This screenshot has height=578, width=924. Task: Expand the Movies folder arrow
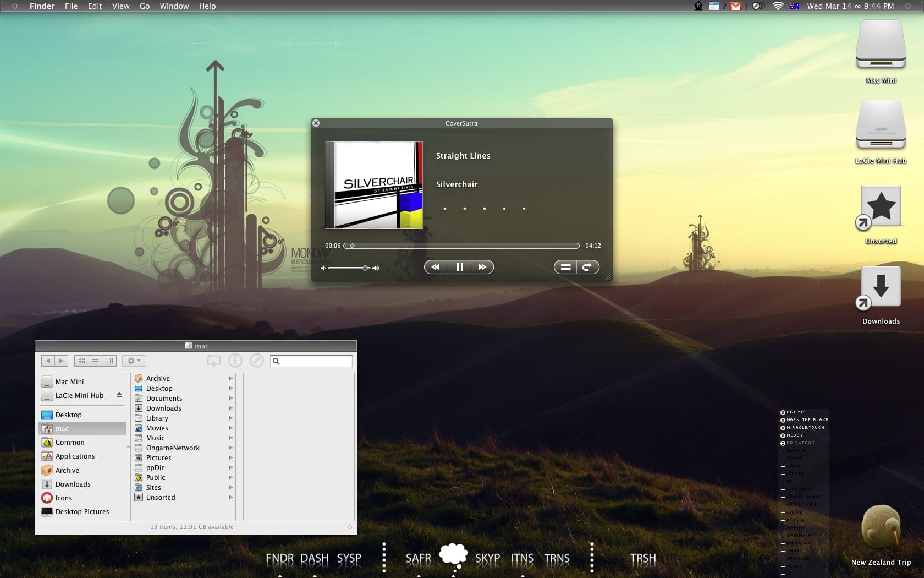(231, 428)
